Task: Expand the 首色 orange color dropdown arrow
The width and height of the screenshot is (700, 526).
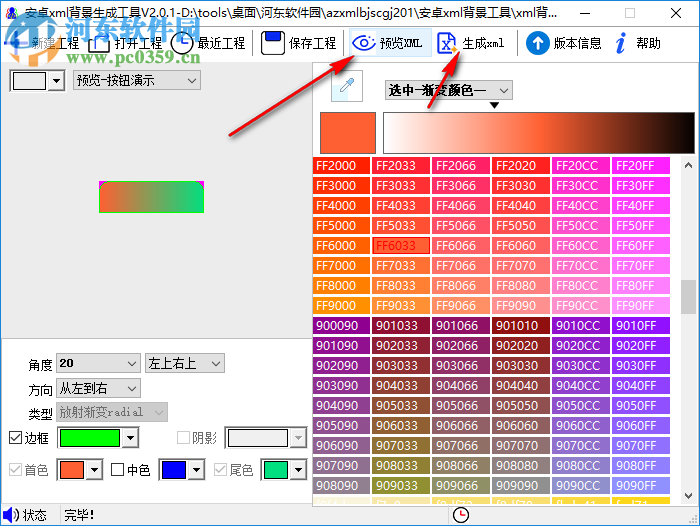Action: tap(94, 470)
